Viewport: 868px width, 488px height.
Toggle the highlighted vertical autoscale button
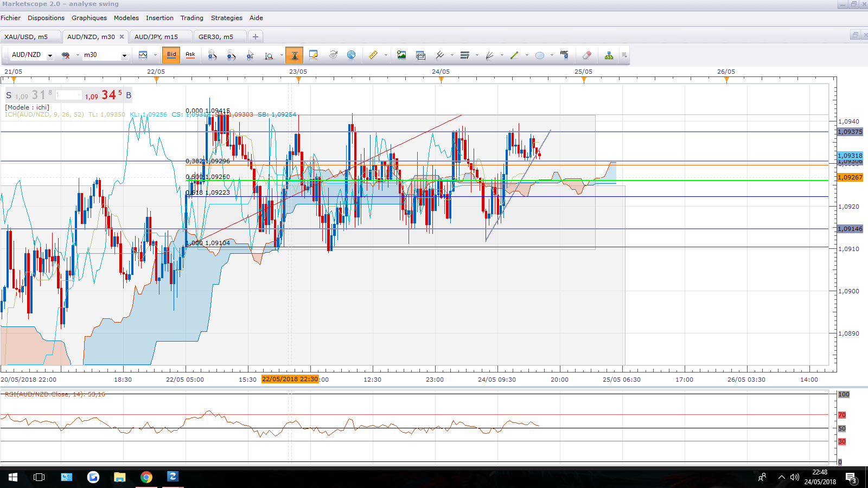coord(294,55)
